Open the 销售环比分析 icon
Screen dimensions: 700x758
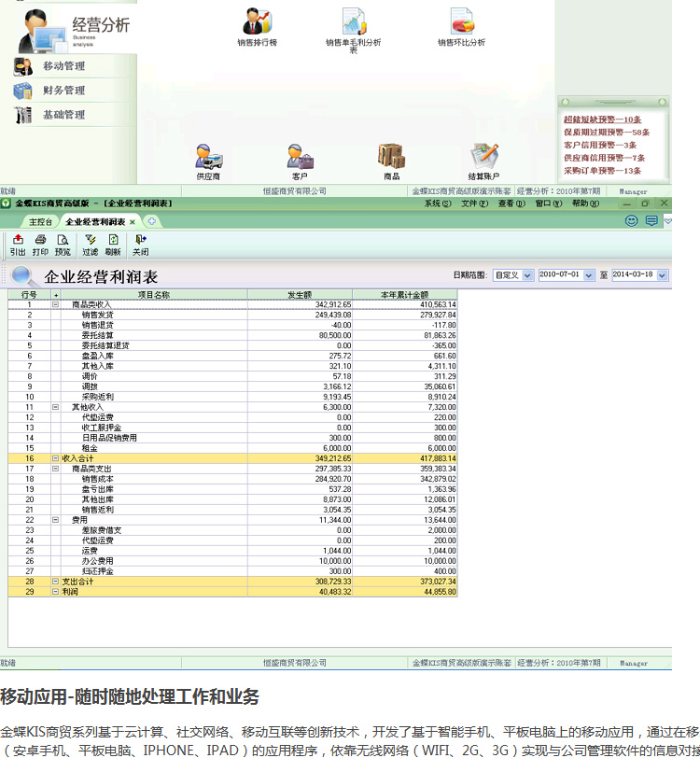click(462, 21)
